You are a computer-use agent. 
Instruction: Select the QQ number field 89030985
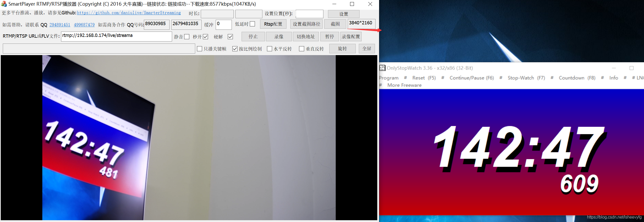coord(157,25)
